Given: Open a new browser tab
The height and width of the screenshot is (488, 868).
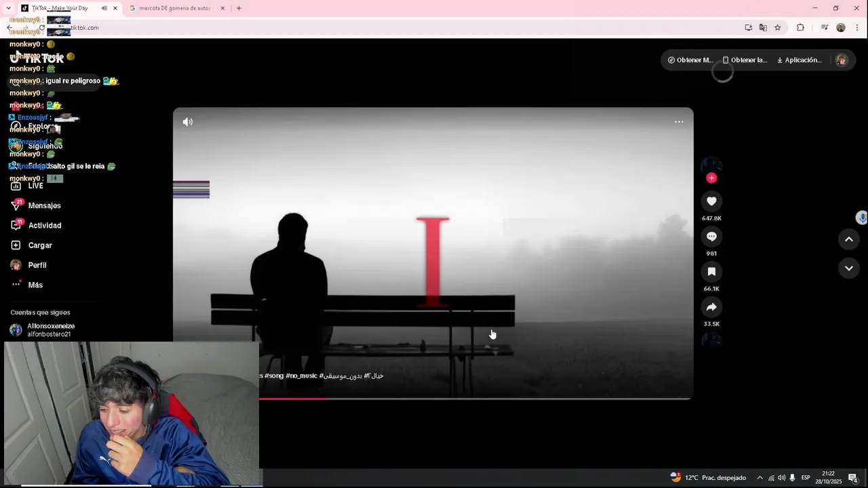Looking at the screenshot, I should pyautogui.click(x=239, y=8).
